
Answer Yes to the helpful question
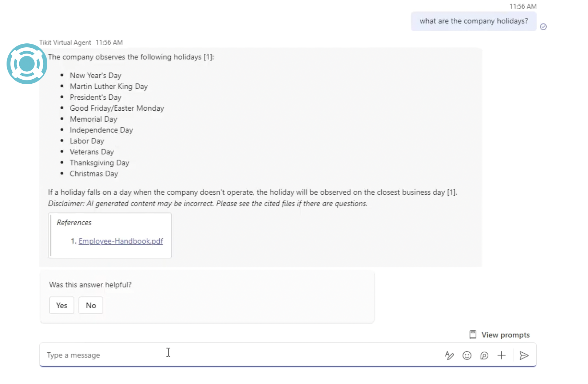[x=61, y=305]
